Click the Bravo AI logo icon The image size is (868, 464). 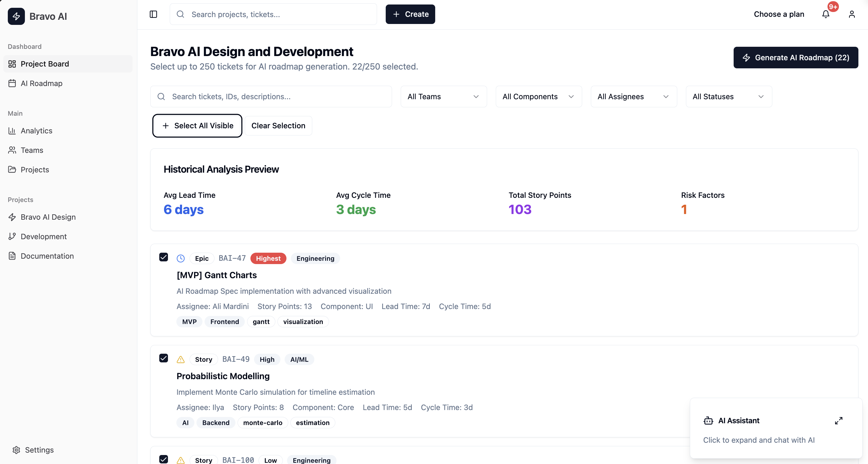tap(16, 16)
